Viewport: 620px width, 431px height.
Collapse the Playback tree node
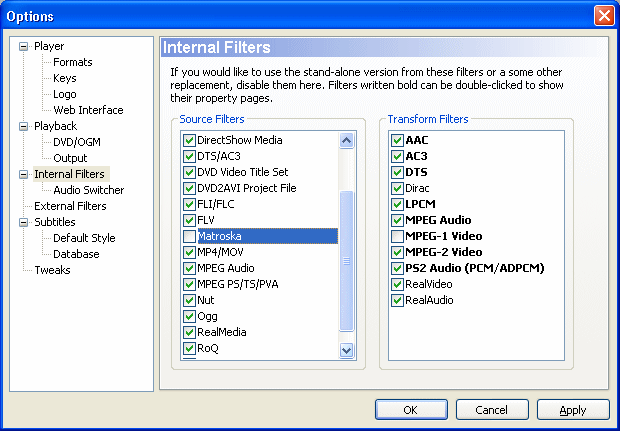[x=24, y=127]
